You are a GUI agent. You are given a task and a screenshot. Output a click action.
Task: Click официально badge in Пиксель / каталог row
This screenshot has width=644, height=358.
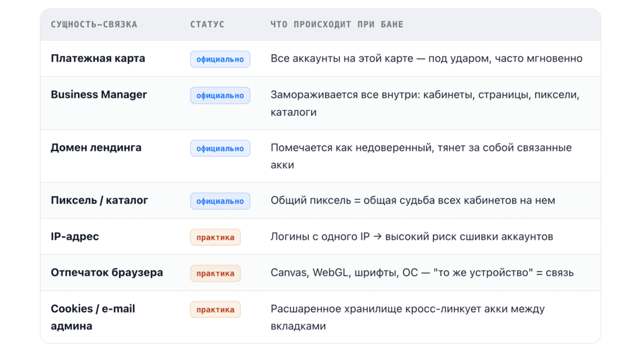point(220,201)
